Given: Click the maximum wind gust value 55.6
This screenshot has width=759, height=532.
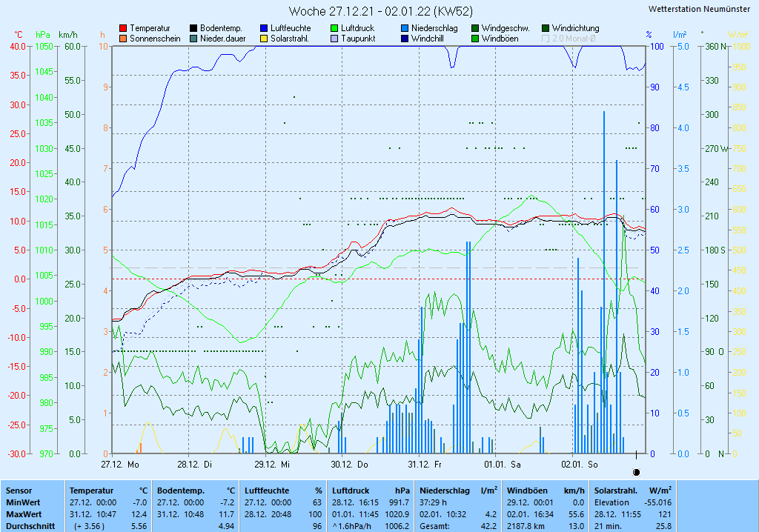Looking at the screenshot, I should [576, 514].
